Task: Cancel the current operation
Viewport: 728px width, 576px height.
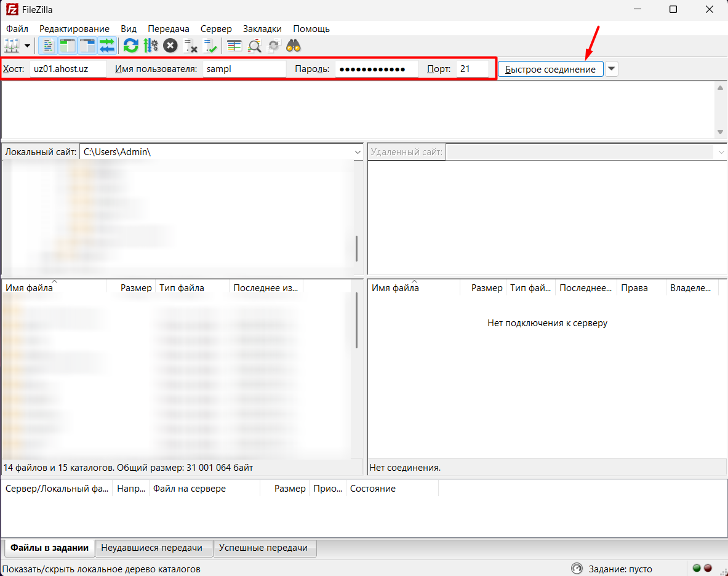Action: (x=170, y=46)
